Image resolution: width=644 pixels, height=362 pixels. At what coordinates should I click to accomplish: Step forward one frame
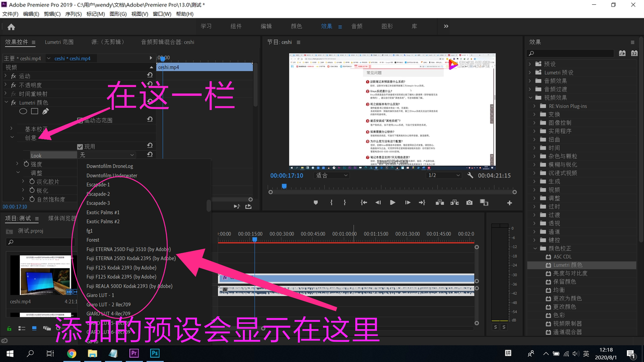point(407,203)
